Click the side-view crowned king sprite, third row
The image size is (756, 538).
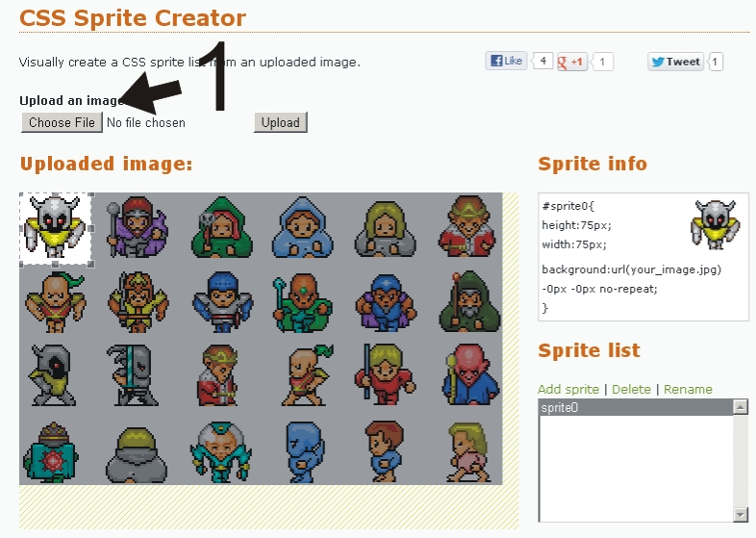pyautogui.click(x=218, y=375)
